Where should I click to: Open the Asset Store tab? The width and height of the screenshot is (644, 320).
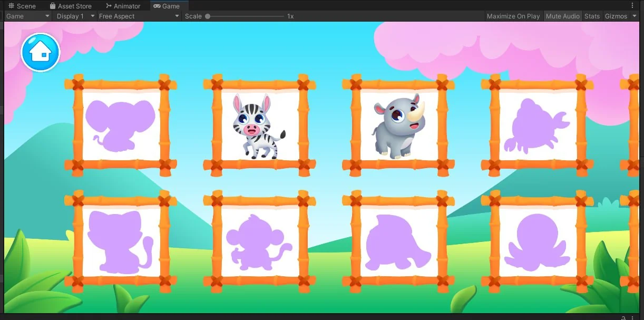point(71,6)
